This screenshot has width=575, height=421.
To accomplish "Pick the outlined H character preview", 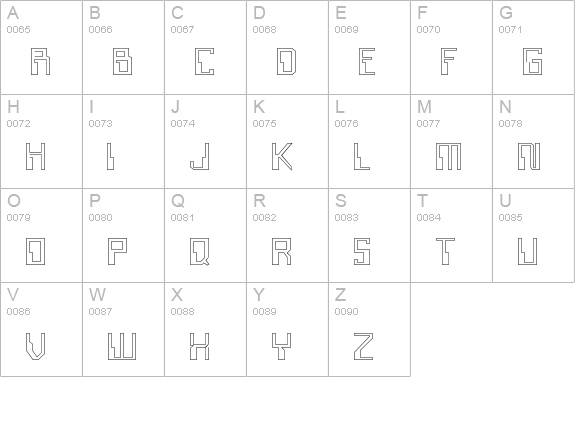I will coord(36,157).
